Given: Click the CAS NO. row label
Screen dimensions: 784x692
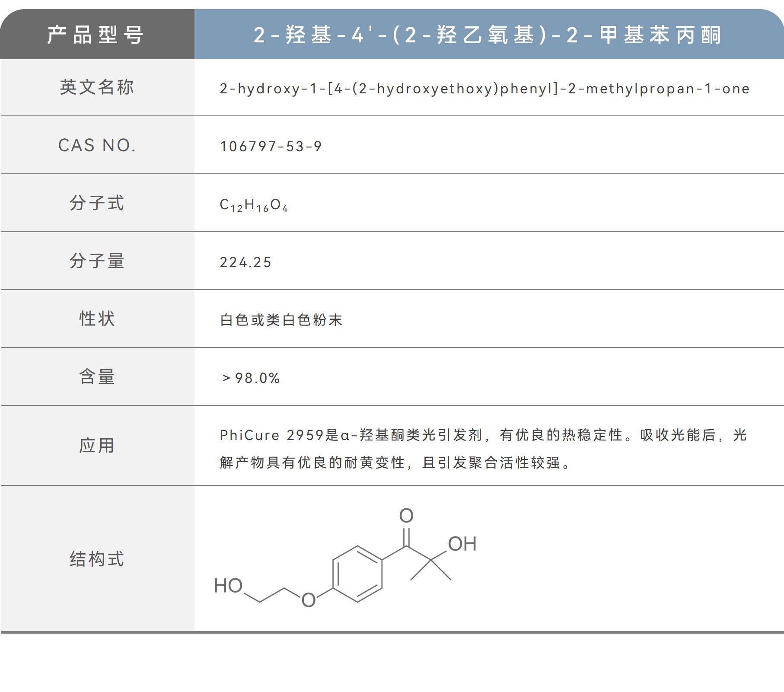Looking at the screenshot, I should (97, 146).
